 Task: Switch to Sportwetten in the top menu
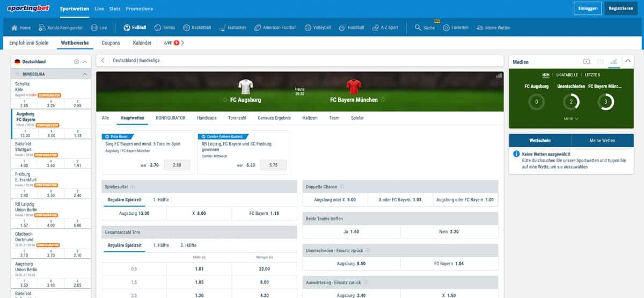75,9
